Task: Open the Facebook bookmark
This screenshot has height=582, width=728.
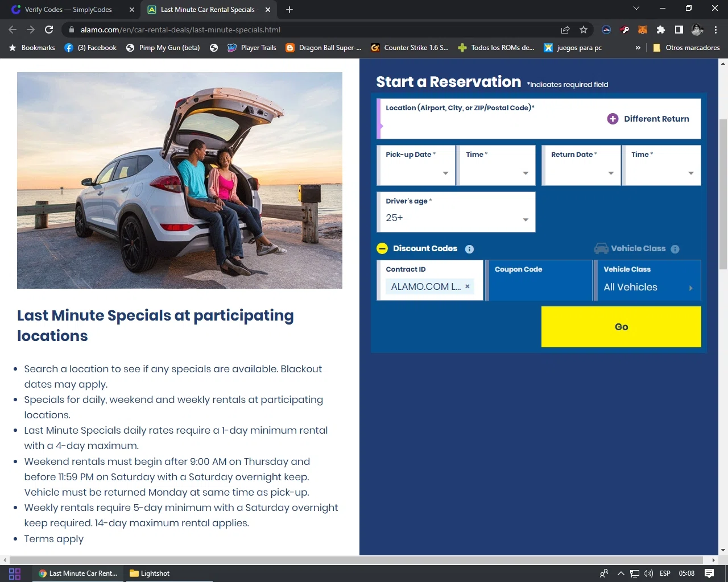Action: (90, 48)
